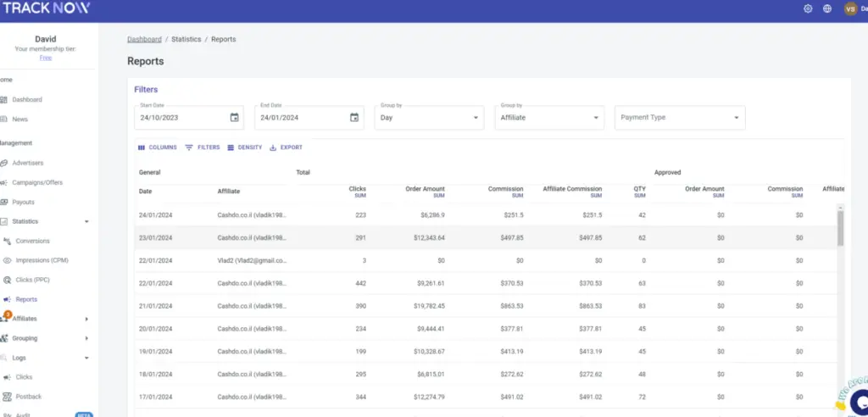The width and height of the screenshot is (868, 417).
Task: Click the Dashboard breadcrumb link
Action: 144,39
